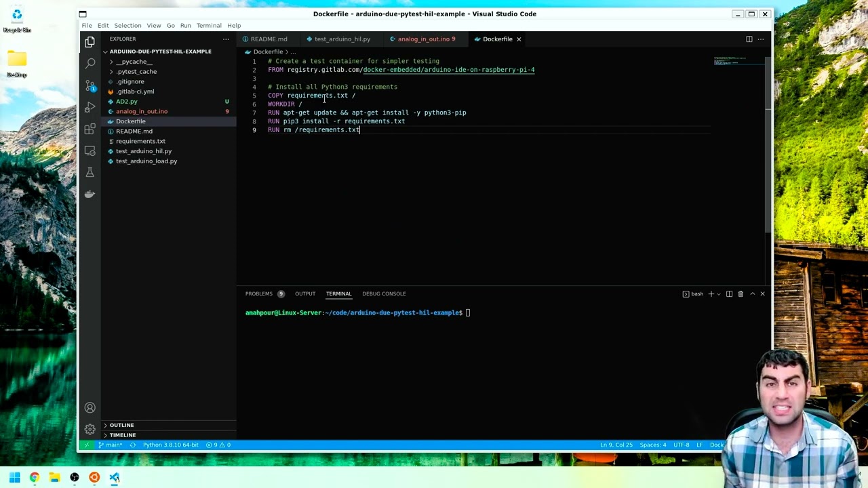Image resolution: width=868 pixels, height=488 pixels.
Task: Switch to the test_arduino_hil.py tab
Action: 342,39
